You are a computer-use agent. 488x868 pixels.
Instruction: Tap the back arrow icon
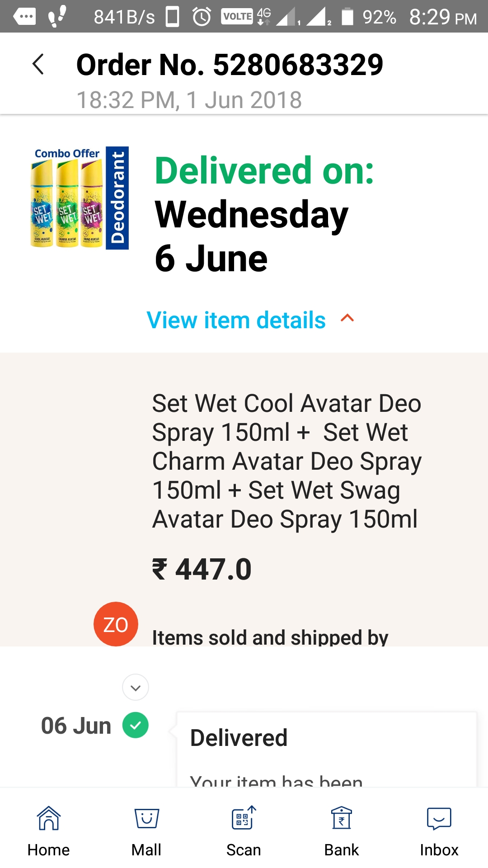pos(38,64)
